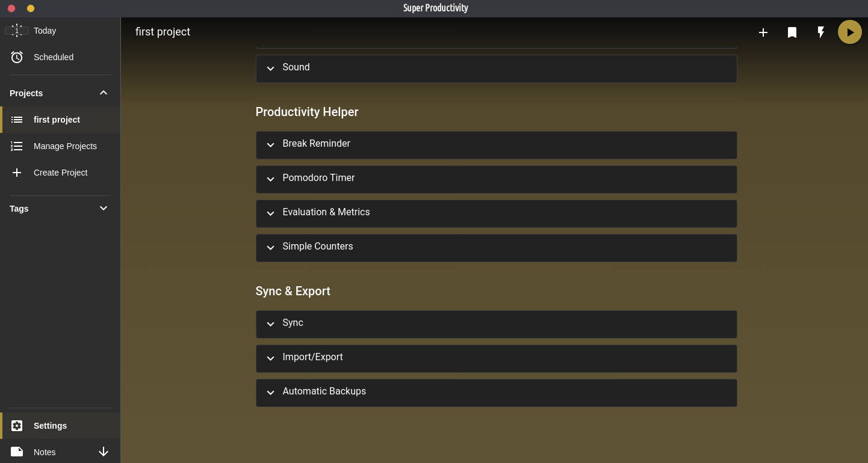
Task: Expand Simple Counters chevron
Action: point(270,248)
